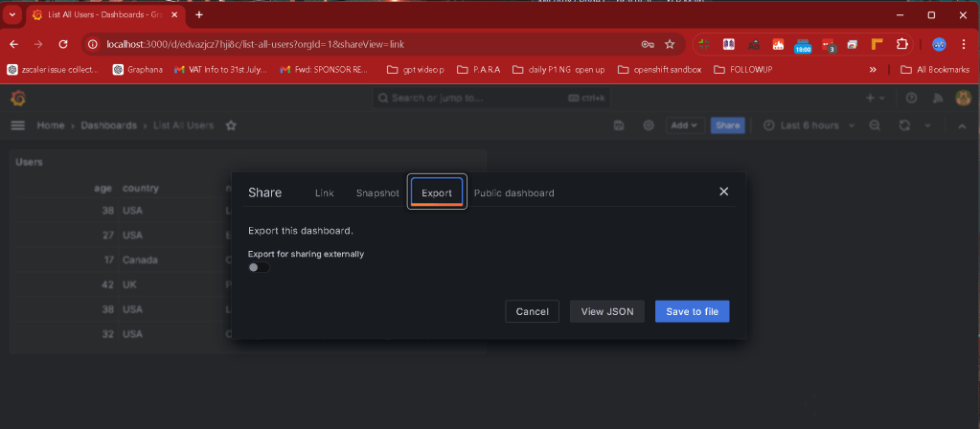Open the plus new item dropdown

875,98
